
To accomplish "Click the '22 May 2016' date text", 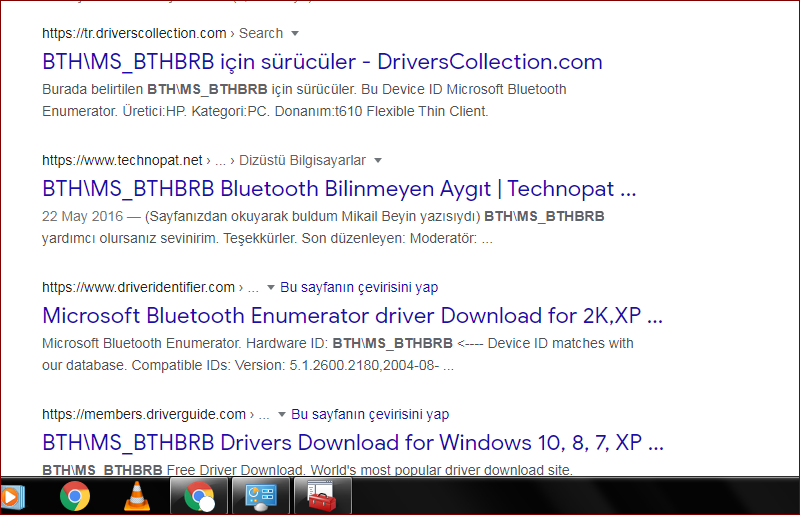I will pyautogui.click(x=82, y=216).
